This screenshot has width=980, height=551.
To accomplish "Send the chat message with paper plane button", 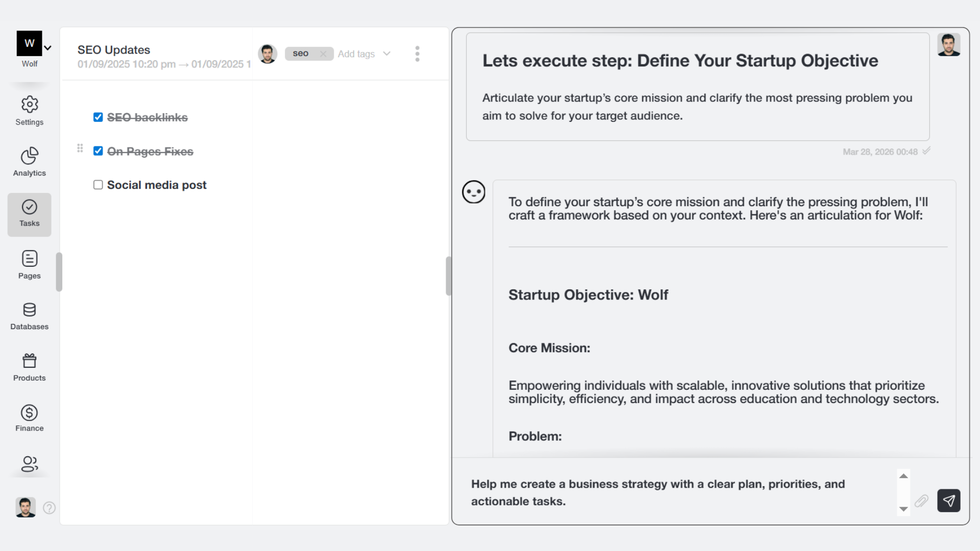I will pyautogui.click(x=948, y=501).
